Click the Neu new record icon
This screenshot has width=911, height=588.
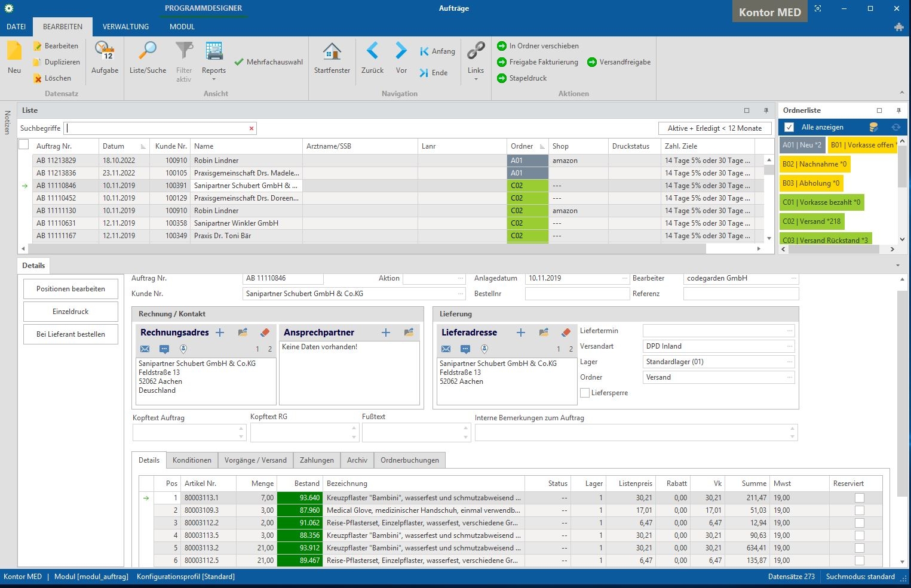pyautogui.click(x=14, y=51)
